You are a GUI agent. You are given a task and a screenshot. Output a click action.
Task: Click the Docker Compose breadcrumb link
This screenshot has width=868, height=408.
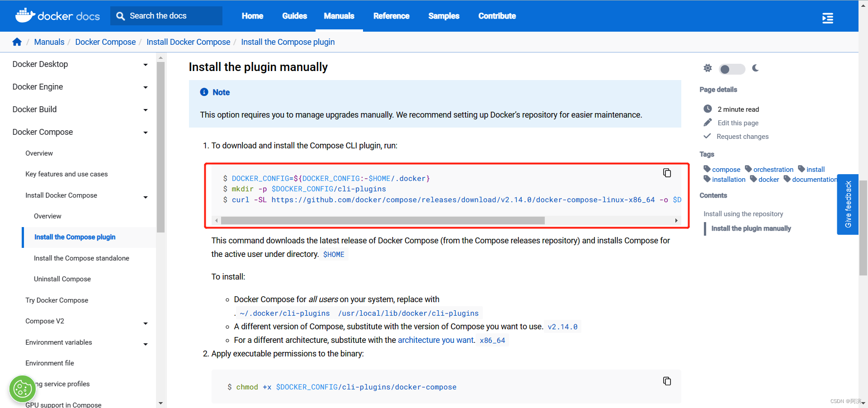tap(105, 42)
